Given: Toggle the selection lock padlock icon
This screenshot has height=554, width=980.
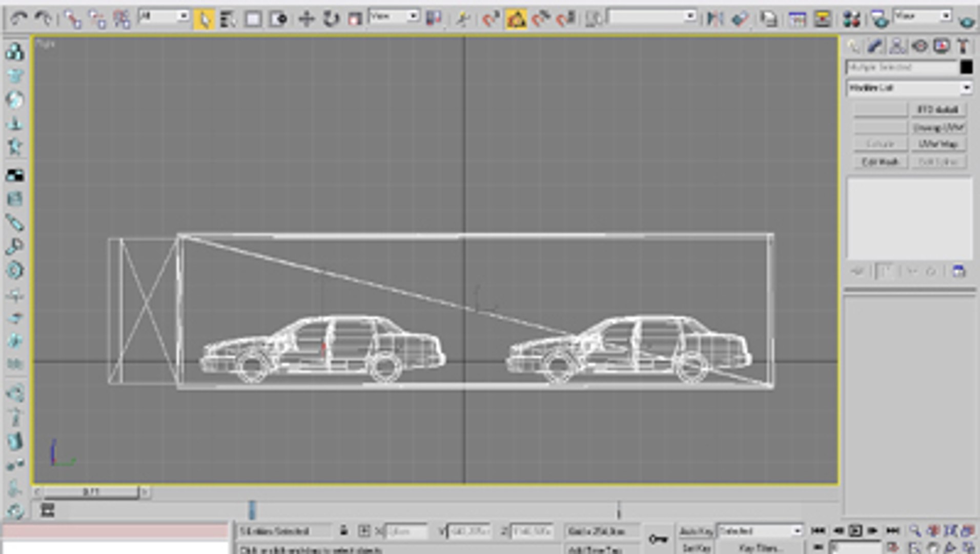Looking at the screenshot, I should 344,531.
